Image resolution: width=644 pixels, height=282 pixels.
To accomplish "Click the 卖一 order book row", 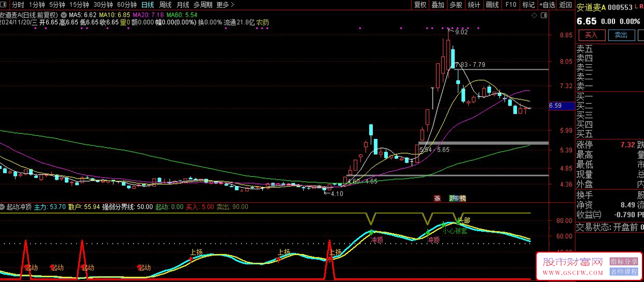I will [x=609, y=86].
